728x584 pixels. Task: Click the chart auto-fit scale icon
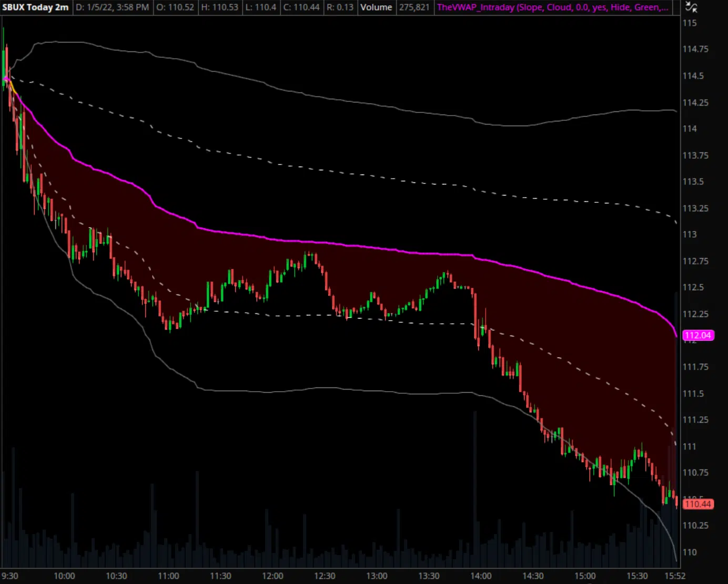[691, 7]
